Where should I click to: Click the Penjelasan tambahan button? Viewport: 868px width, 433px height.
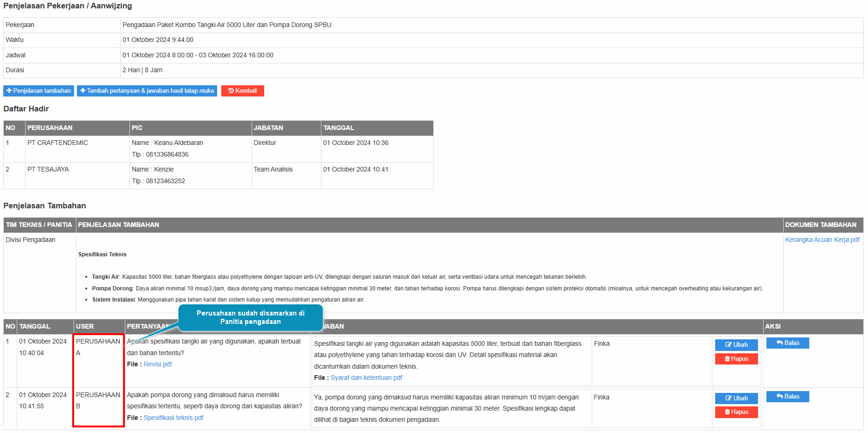(x=39, y=91)
